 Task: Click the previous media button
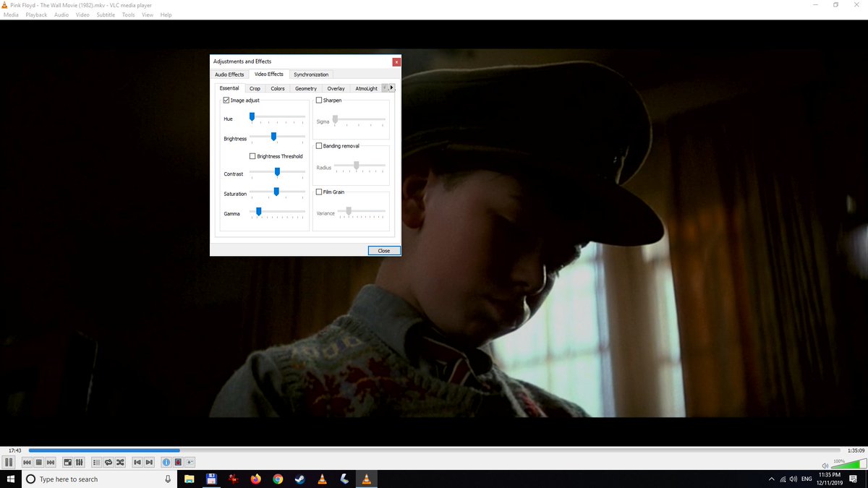point(27,462)
